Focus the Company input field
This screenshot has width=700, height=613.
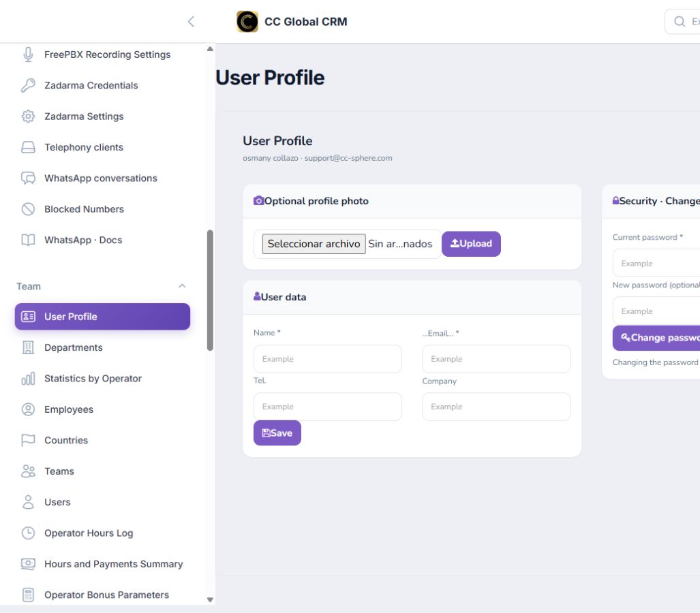[x=496, y=407]
